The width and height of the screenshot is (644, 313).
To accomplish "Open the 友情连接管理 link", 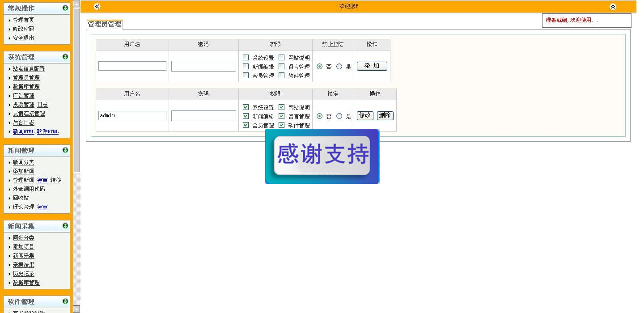I will (x=29, y=114).
